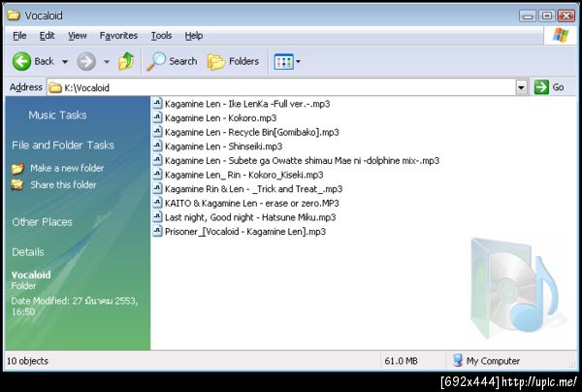Open the File menu
The image size is (582, 392).
pos(19,36)
